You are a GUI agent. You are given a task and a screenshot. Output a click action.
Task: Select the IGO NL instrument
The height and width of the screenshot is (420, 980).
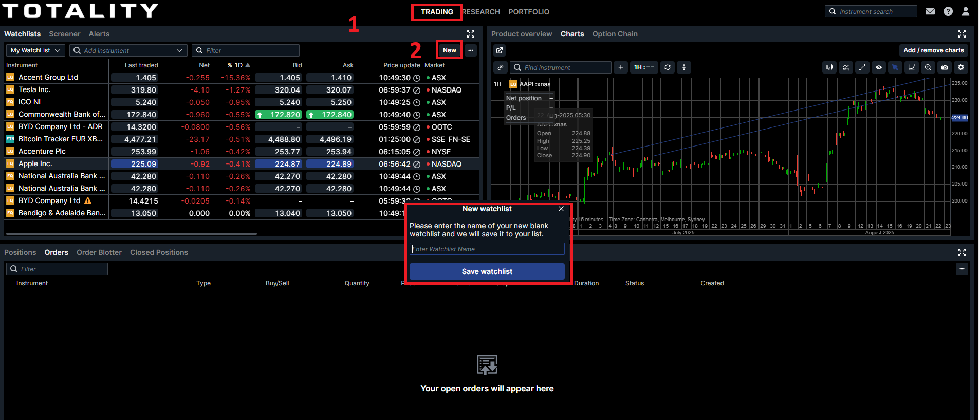[x=30, y=102]
